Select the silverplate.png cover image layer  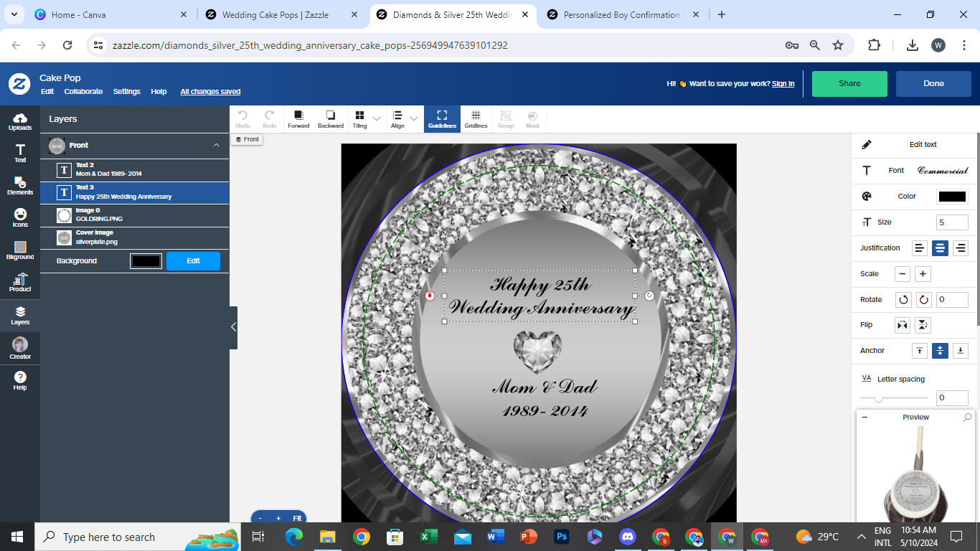135,237
